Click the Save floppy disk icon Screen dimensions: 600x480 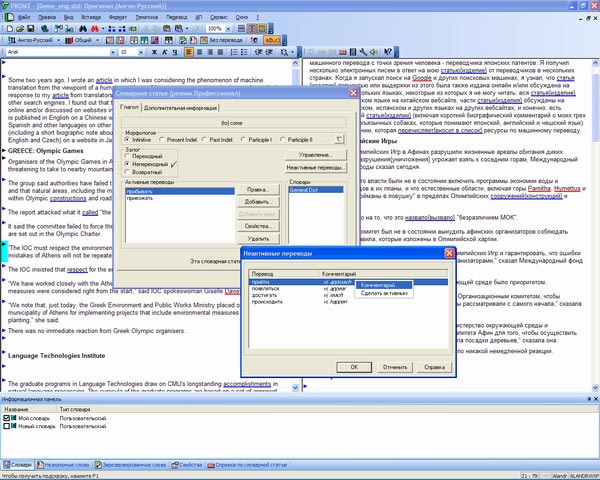[31, 28]
